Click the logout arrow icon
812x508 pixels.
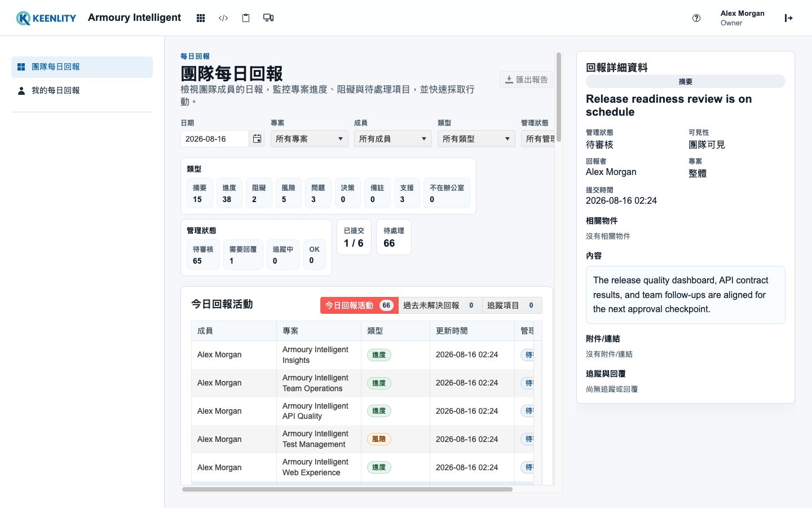pyautogui.click(x=789, y=18)
